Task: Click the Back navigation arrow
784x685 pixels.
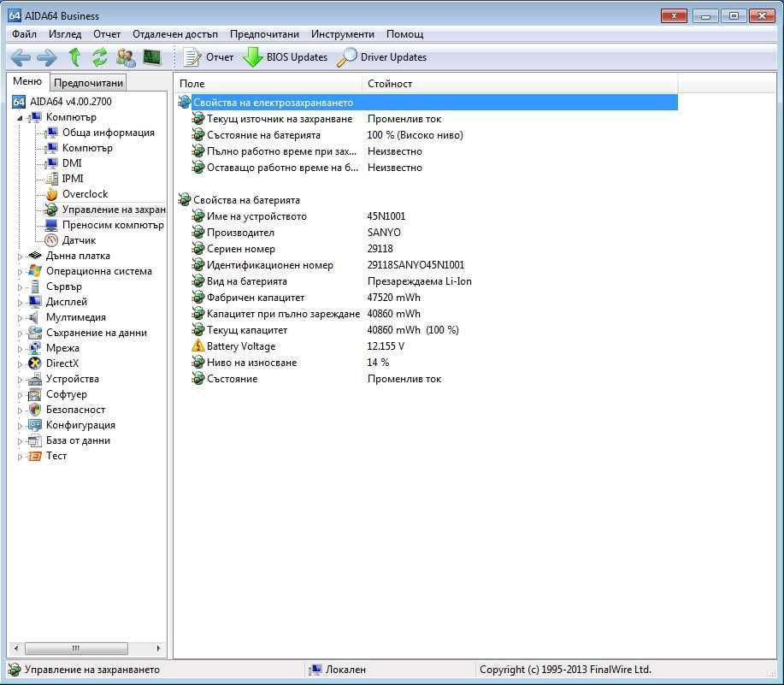Action: [21, 57]
